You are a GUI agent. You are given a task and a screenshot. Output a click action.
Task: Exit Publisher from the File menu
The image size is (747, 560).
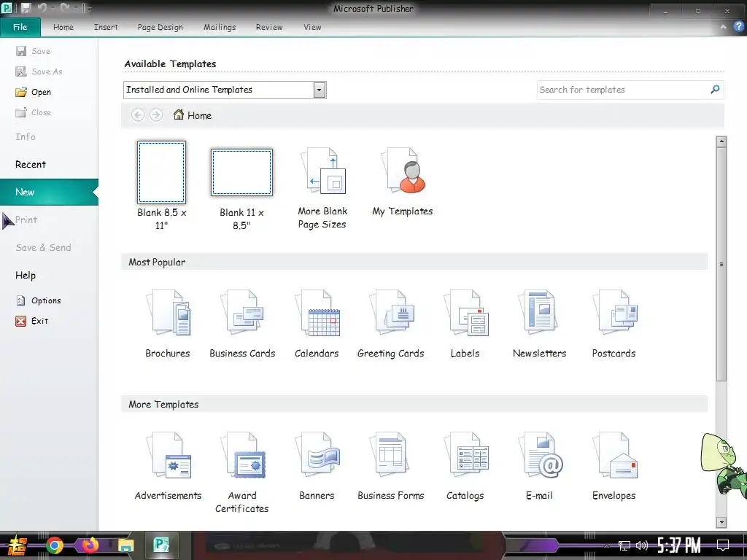pos(32,321)
